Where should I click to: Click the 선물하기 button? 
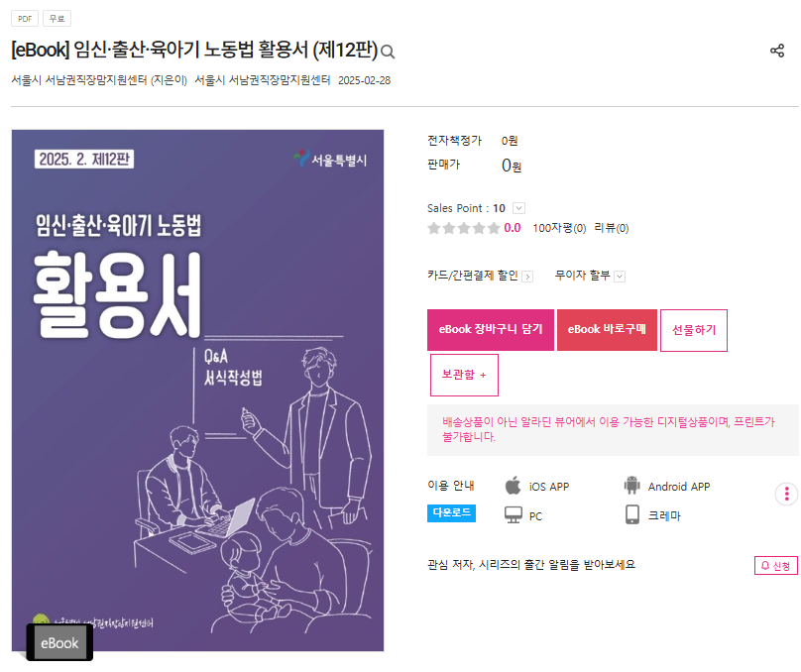(x=694, y=330)
